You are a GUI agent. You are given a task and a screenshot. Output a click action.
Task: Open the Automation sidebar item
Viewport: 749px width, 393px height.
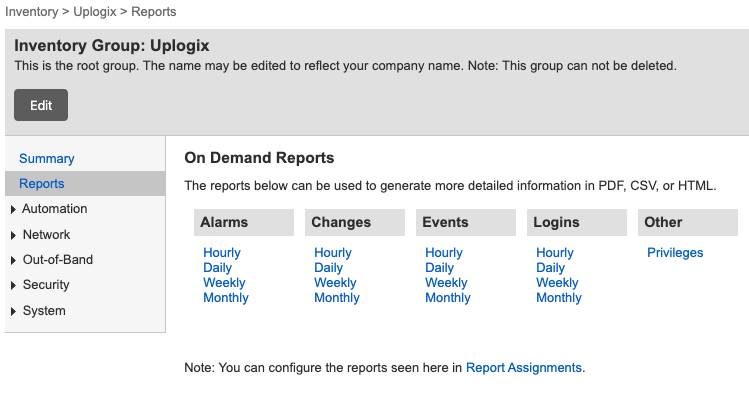click(x=54, y=209)
